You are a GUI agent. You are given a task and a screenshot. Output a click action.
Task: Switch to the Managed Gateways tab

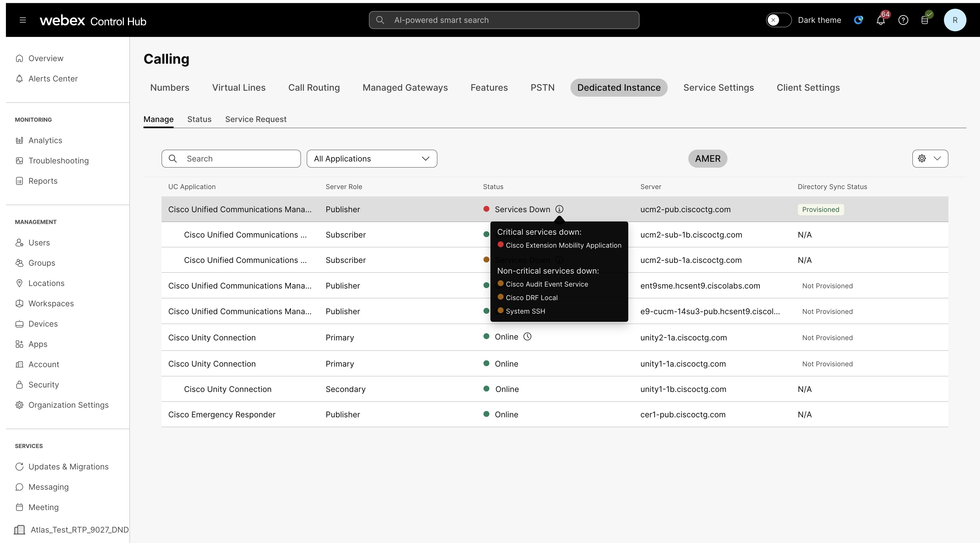click(x=405, y=87)
